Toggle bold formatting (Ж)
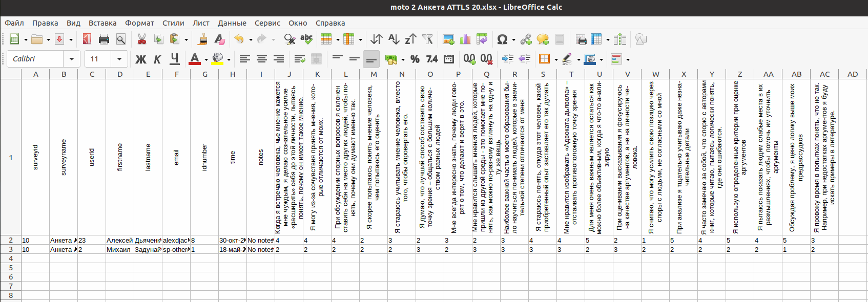868x302 pixels. [140, 59]
